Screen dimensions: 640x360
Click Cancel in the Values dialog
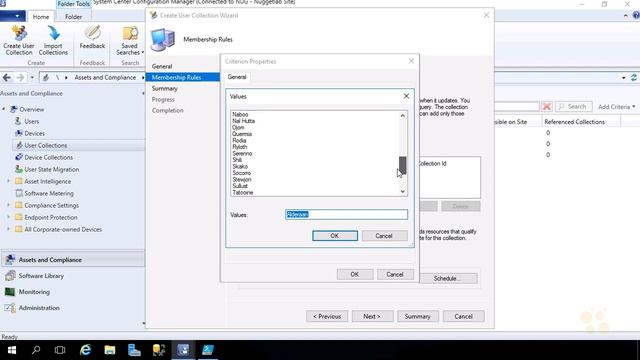(x=384, y=236)
